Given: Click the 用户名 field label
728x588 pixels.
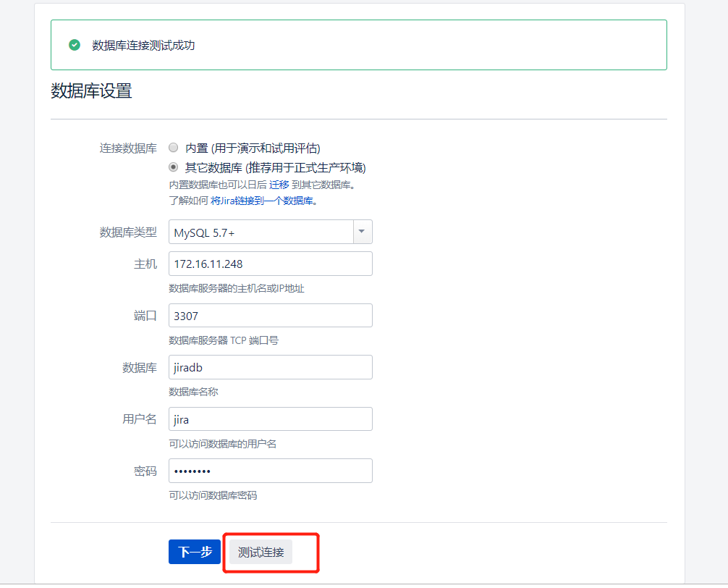Looking at the screenshot, I should click(139, 419).
